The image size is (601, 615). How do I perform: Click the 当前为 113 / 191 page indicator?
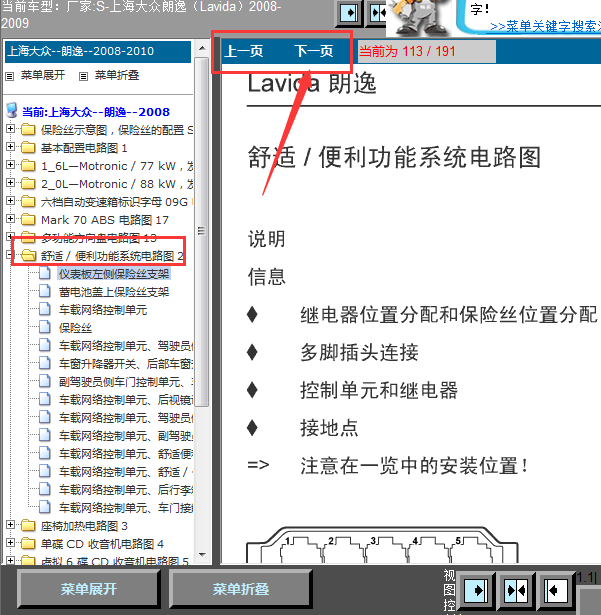click(426, 51)
